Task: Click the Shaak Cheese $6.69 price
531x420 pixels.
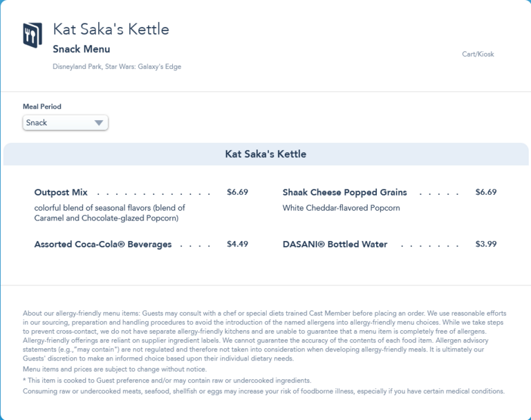Action: (485, 192)
